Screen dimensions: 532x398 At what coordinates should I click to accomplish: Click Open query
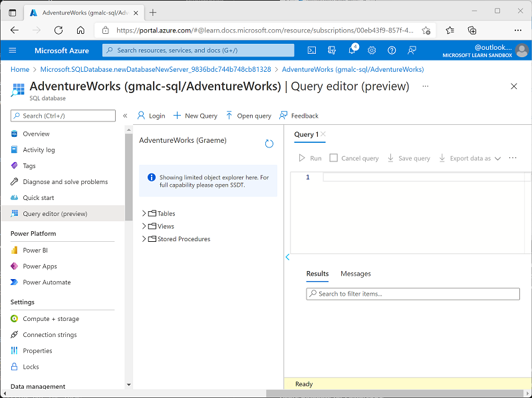(248, 116)
